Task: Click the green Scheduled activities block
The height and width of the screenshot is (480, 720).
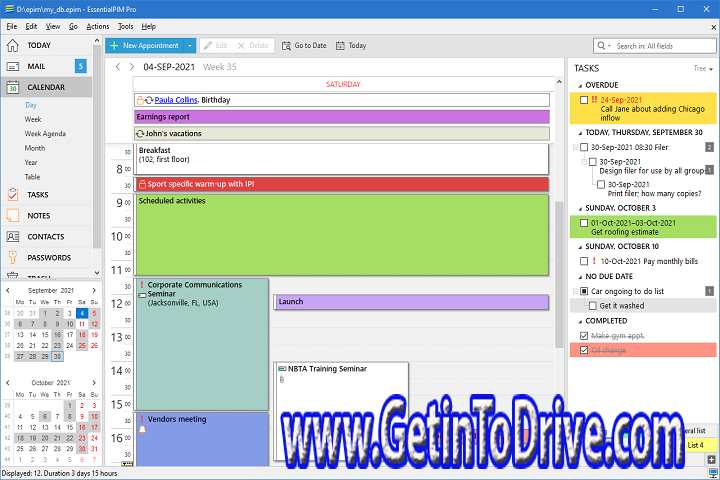Action: point(342,235)
